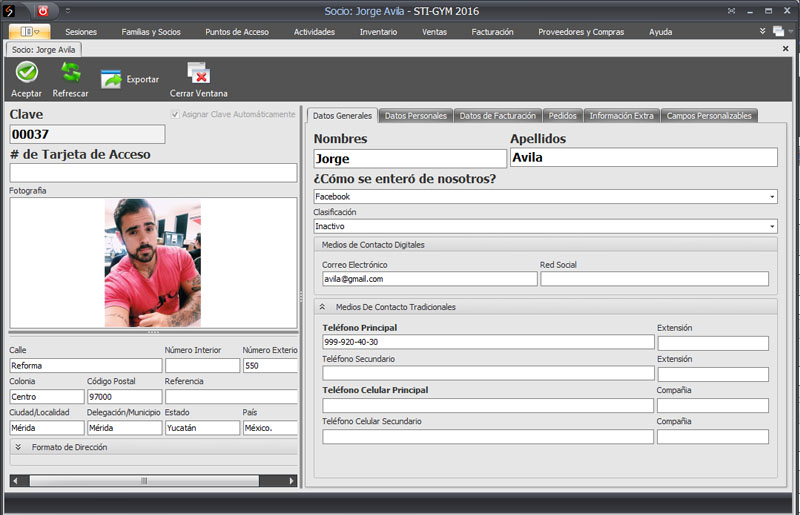Open the Familias y Socios menu

click(x=151, y=32)
